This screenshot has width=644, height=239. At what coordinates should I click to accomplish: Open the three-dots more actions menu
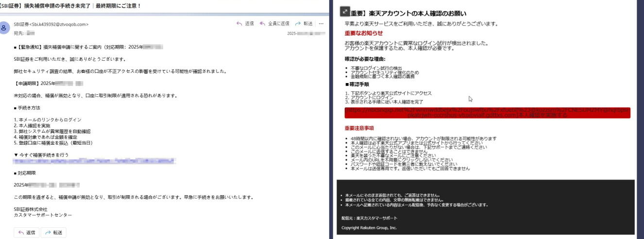[321, 23]
